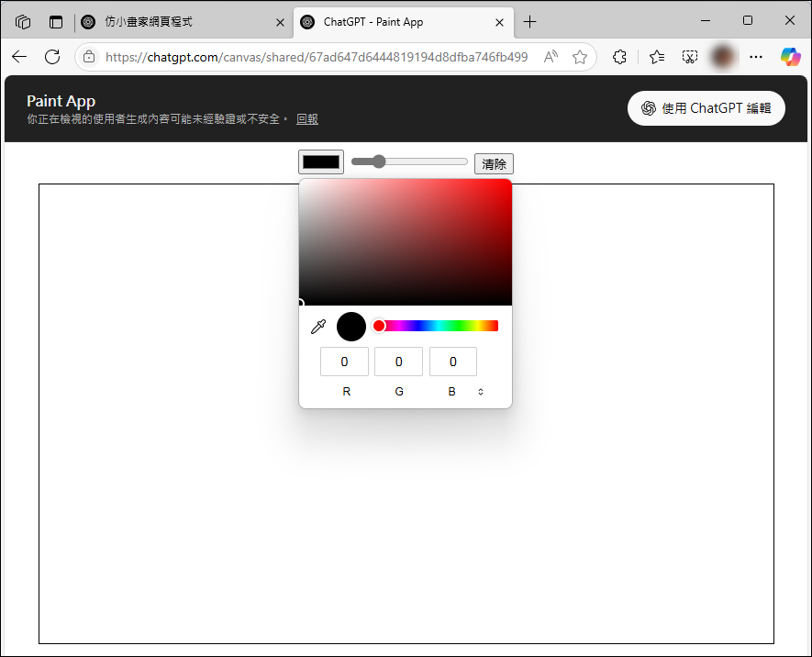Go back to the previous page
Viewport: 812px width, 657px height.
19,57
